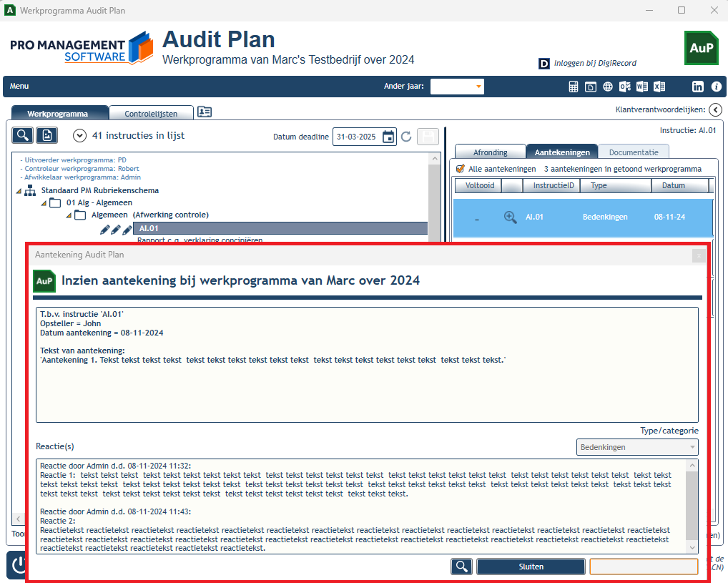Toggle the Alle aantekeningen checkbox
Viewport: 728px width, 583px height.
pos(460,169)
